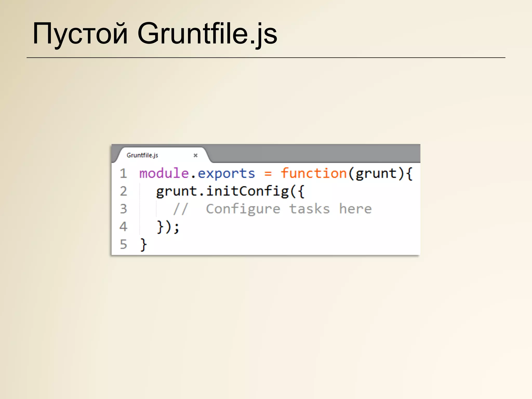532x399 pixels.
Task: Click line number 2 in the gutter
Action: pos(123,191)
